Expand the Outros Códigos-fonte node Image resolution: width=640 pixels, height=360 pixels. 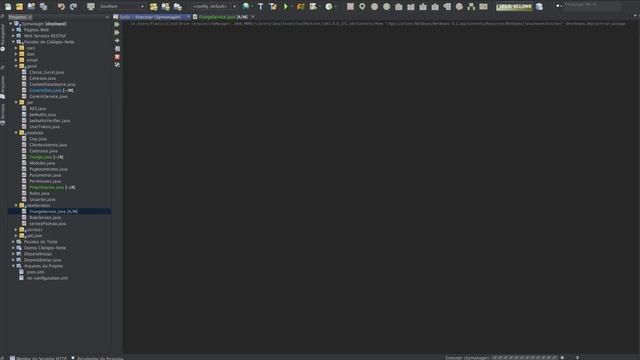click(x=13, y=248)
